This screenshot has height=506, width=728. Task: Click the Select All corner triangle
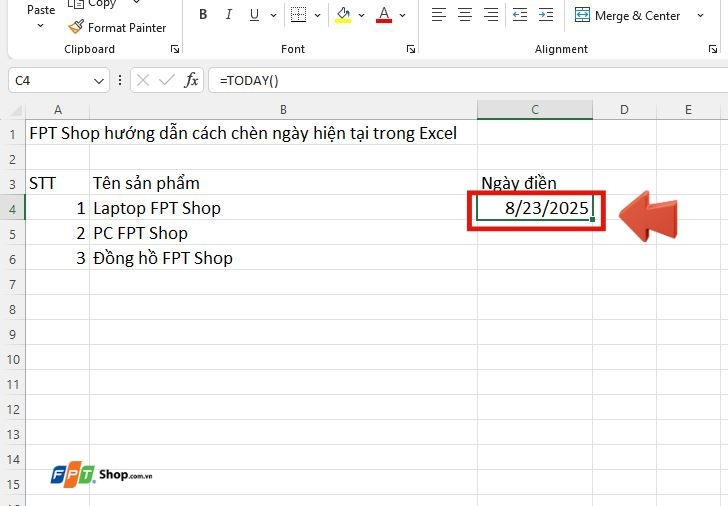[16, 110]
